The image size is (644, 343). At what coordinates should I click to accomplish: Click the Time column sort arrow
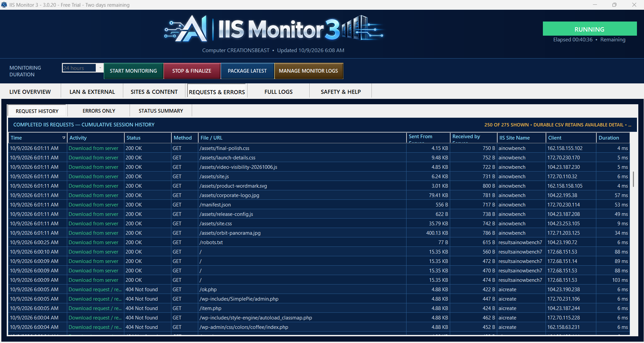tap(63, 138)
